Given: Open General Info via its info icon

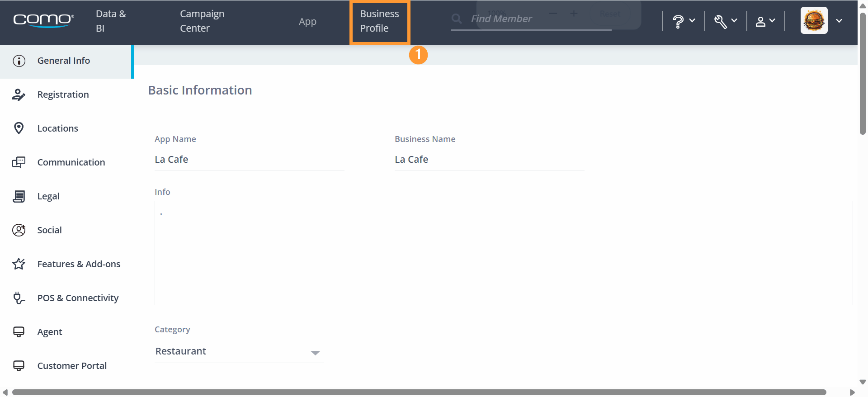Looking at the screenshot, I should point(19,61).
